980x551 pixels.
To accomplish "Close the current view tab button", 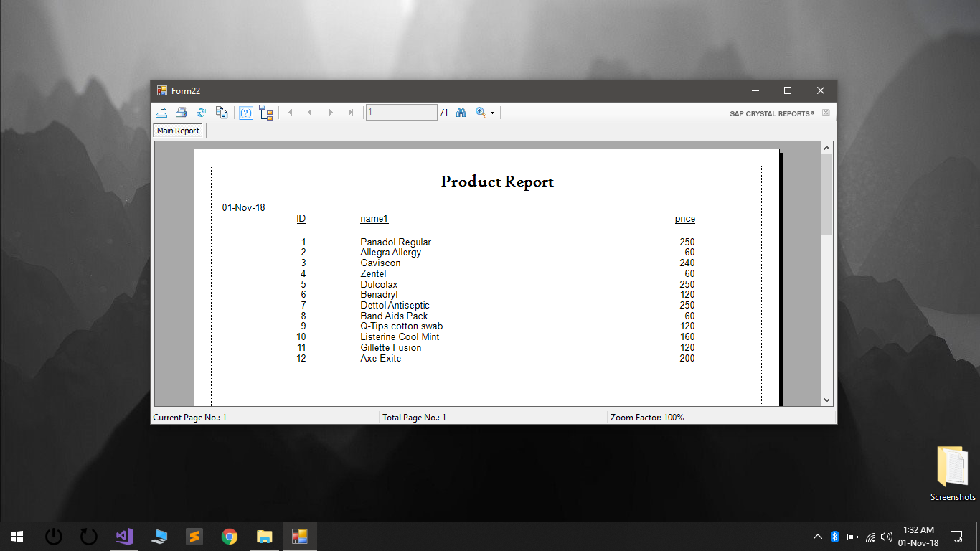I will pyautogui.click(x=826, y=113).
